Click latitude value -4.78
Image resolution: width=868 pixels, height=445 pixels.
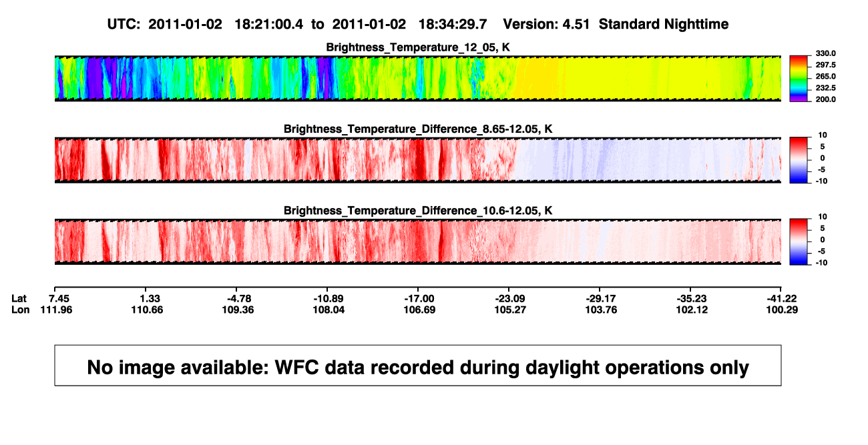click(x=238, y=298)
